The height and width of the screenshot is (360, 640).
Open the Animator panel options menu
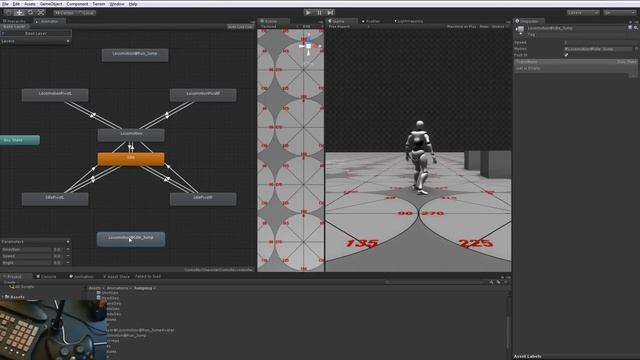coord(252,22)
